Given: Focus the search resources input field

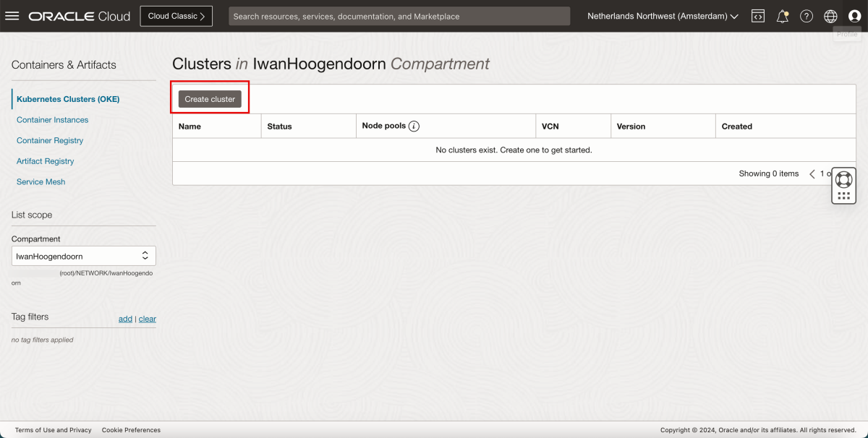Looking at the screenshot, I should click(x=399, y=16).
